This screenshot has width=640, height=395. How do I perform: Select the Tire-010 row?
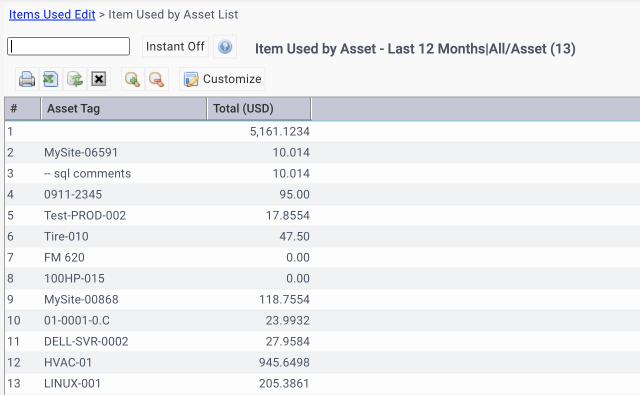[x=322, y=236]
